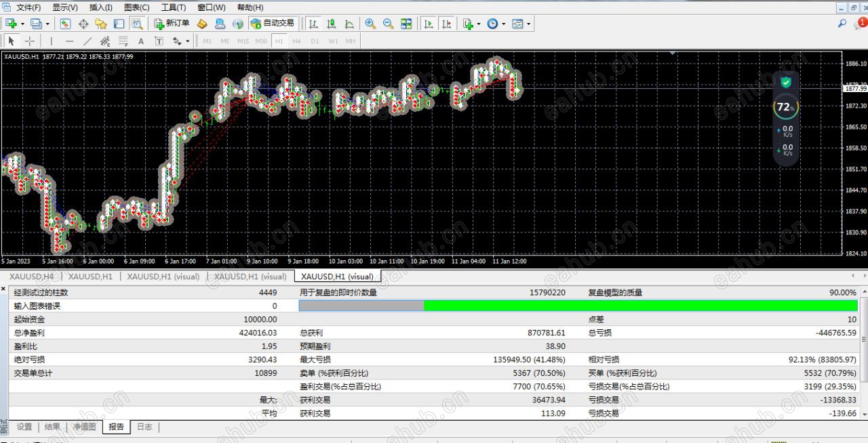Select the crosshair tool

(x=30, y=41)
